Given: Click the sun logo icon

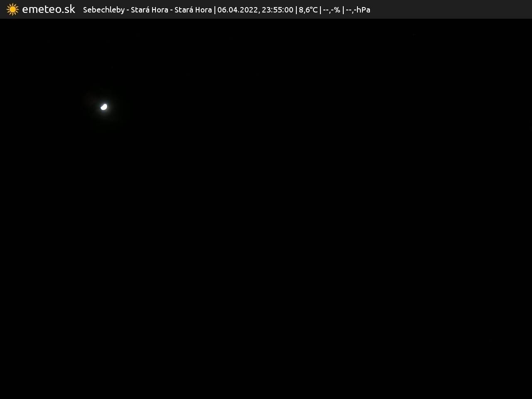Looking at the screenshot, I should tap(12, 9).
